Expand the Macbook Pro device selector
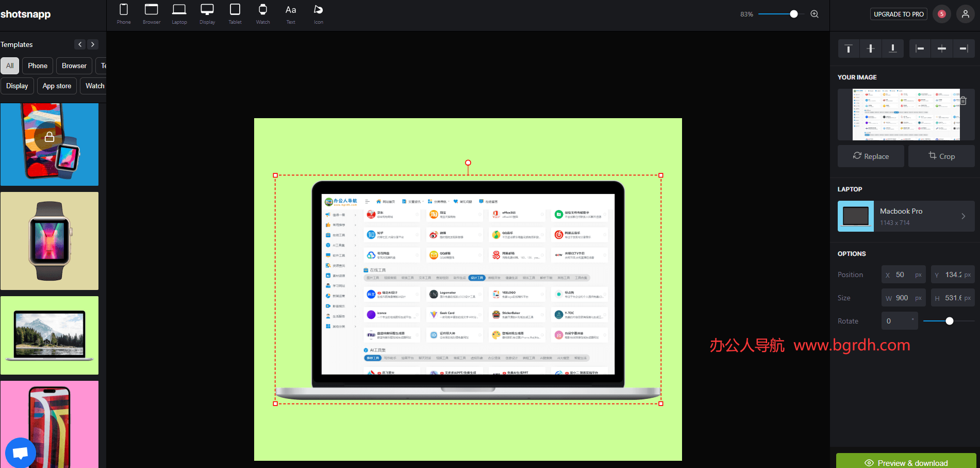This screenshot has width=980, height=468. (x=906, y=216)
